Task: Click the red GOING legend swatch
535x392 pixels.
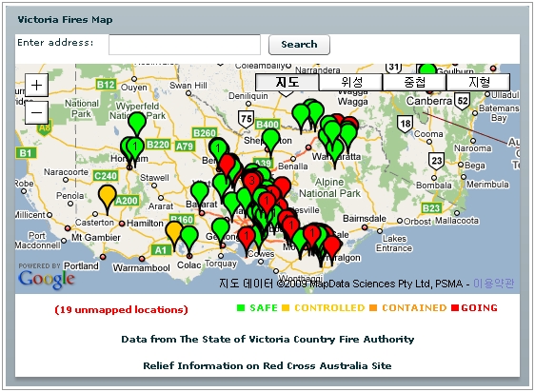Action: [x=455, y=307]
